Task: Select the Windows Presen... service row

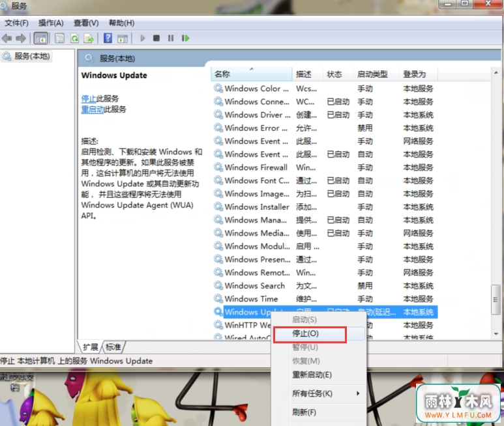Action: pyautogui.click(x=325, y=259)
